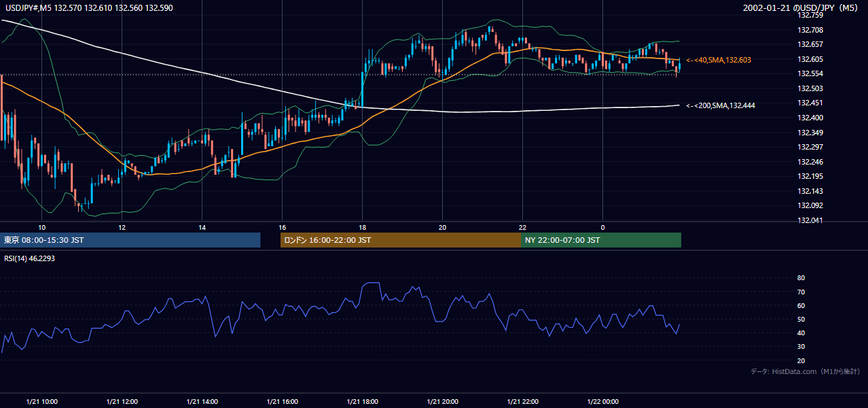Viewport: 868px width, 408px height.
Task: Click the 1/21 10:00 date label
Action: pyautogui.click(x=42, y=401)
